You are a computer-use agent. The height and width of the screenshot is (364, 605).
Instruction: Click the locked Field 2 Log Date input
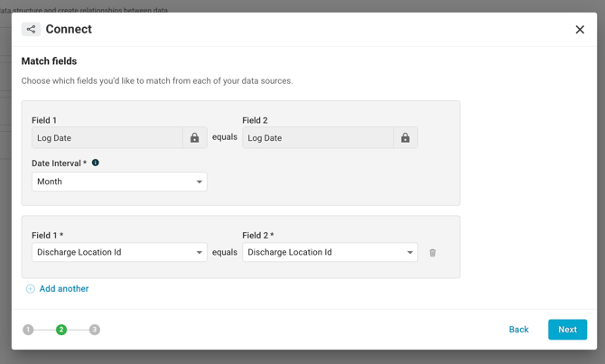click(317, 138)
